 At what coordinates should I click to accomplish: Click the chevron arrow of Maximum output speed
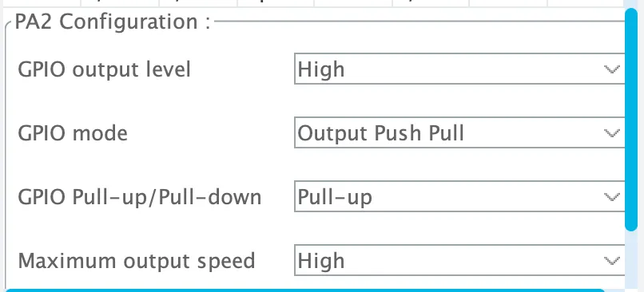[x=611, y=260]
